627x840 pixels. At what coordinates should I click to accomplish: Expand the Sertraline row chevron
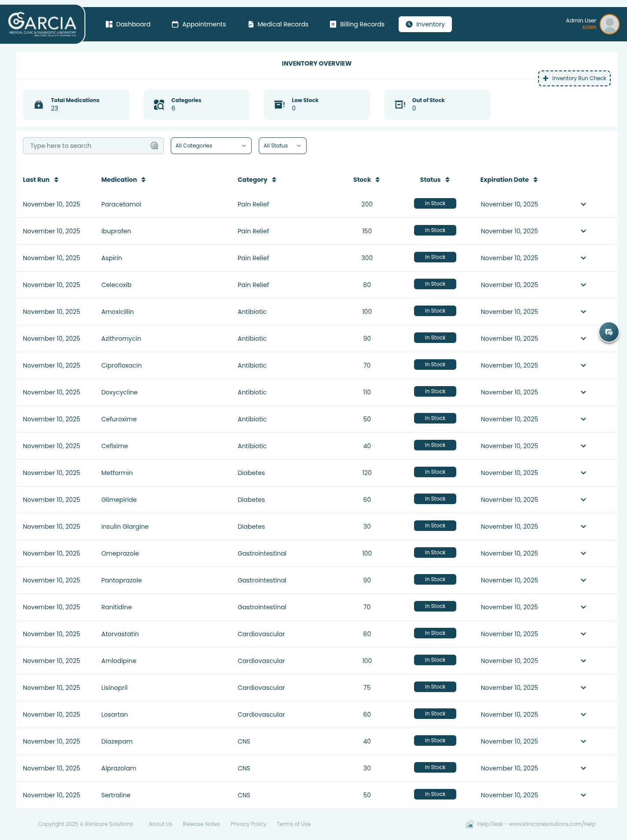[x=583, y=795]
